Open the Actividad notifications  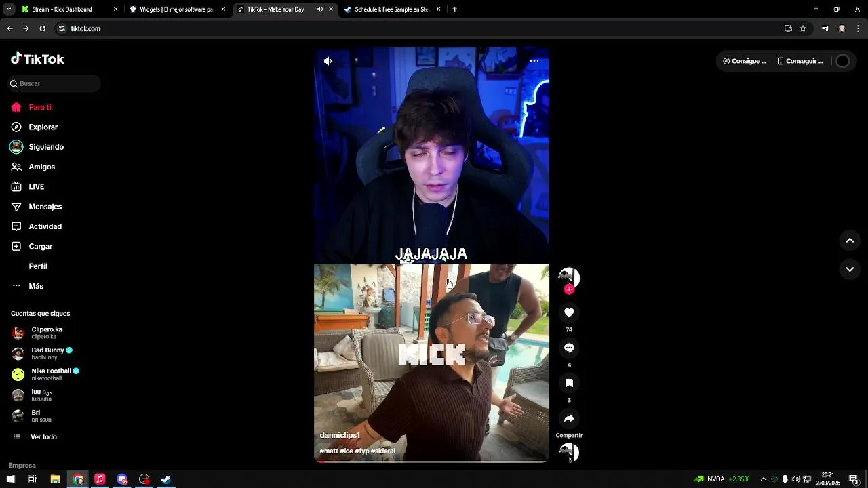point(37,226)
